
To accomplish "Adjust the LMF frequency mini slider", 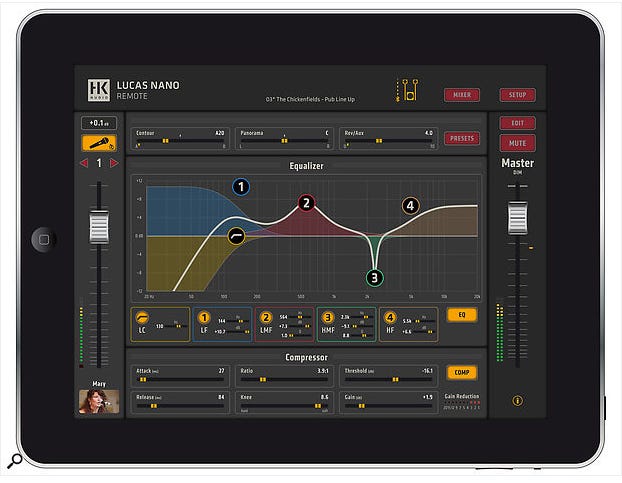I will 300,317.
